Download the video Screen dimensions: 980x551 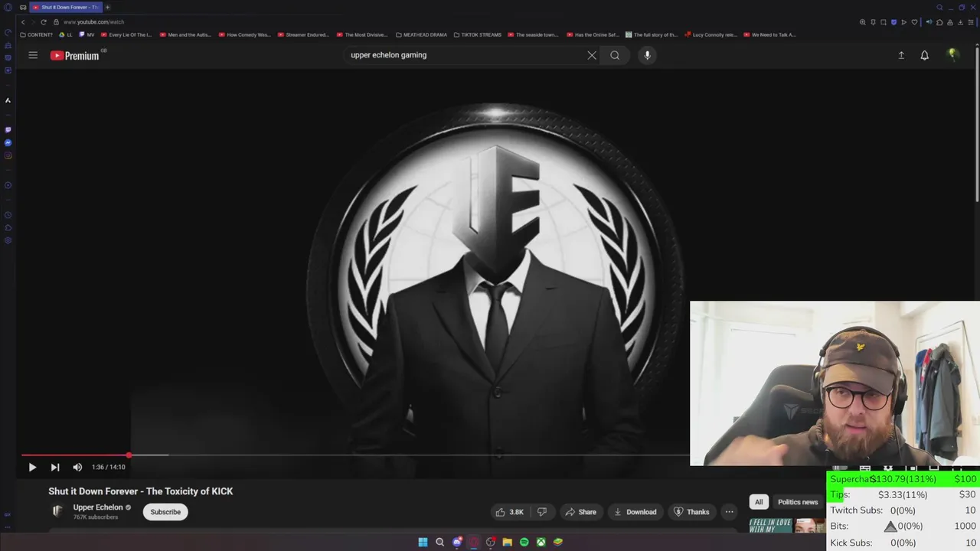coord(635,512)
